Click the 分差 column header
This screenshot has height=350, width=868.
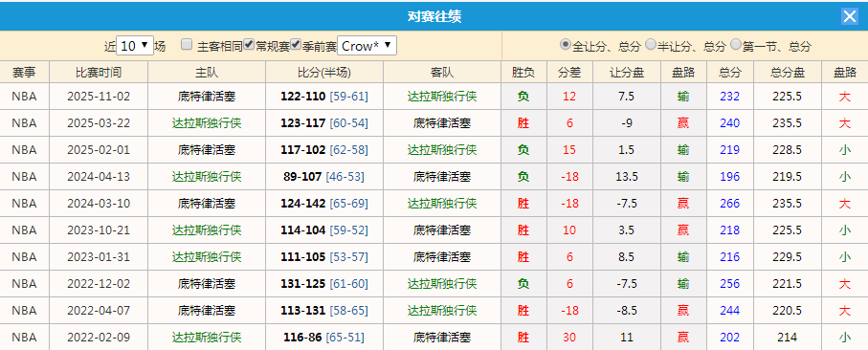pos(569,72)
